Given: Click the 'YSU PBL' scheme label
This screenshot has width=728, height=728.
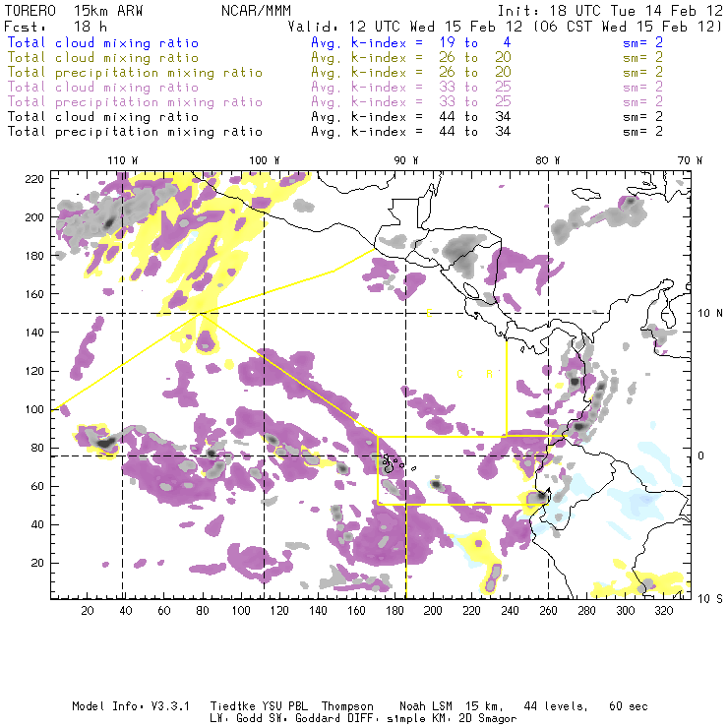Looking at the screenshot, I should (284, 706).
